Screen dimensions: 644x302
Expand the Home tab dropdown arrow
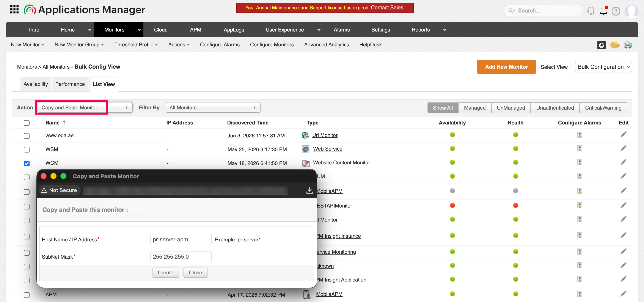coord(90,30)
